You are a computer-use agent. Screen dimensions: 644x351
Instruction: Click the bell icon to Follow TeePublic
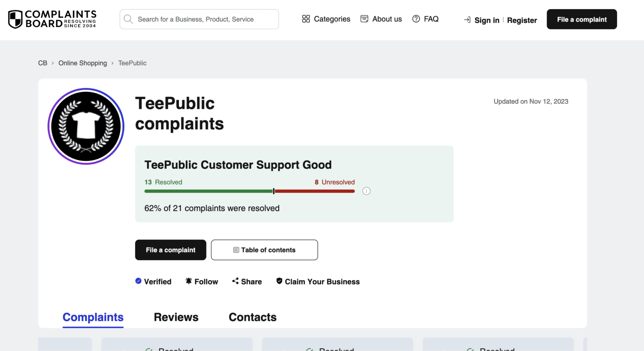point(190,281)
